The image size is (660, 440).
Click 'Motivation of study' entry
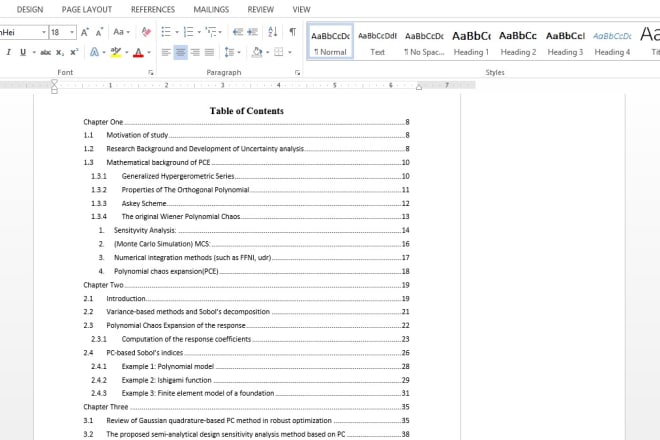pyautogui.click(x=246, y=135)
